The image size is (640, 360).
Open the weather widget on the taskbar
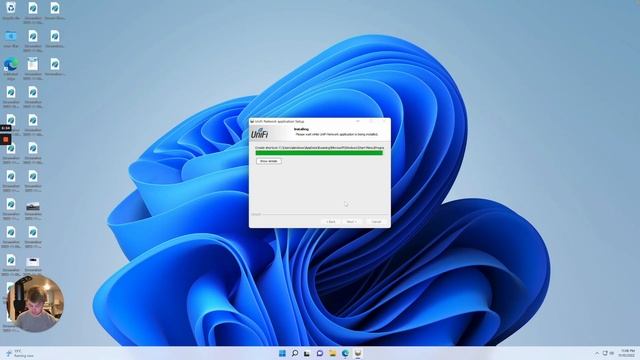point(20,353)
